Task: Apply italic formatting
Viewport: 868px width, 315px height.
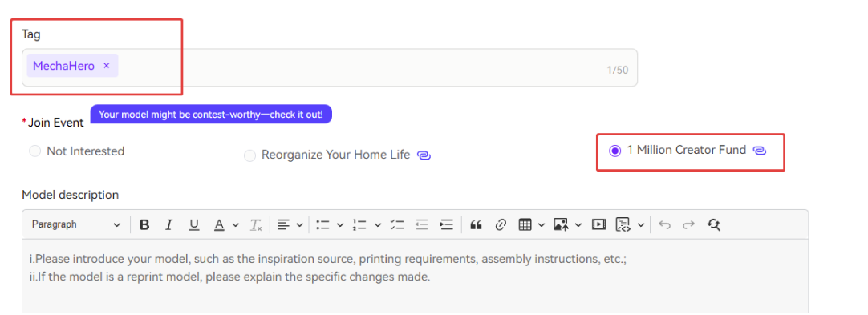Action: (169, 225)
